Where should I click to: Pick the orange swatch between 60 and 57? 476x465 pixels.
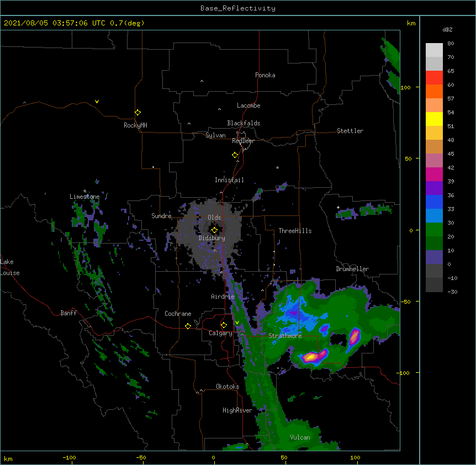pyautogui.click(x=434, y=92)
